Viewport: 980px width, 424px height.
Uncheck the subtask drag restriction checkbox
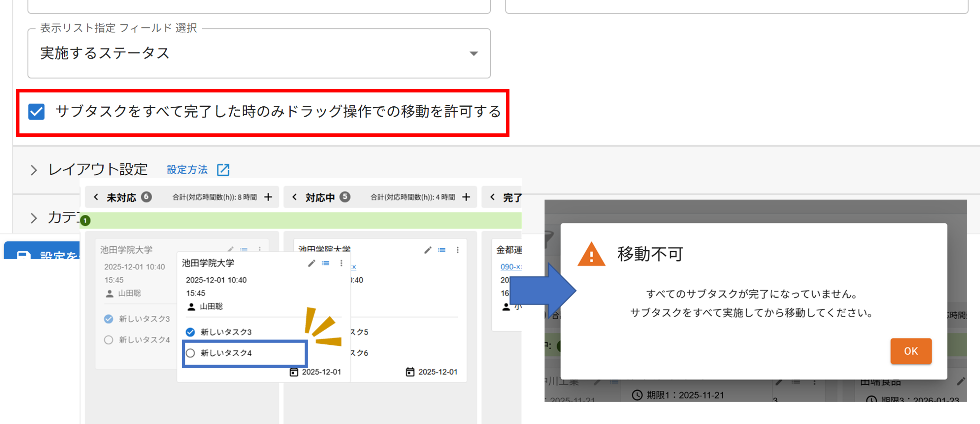[36, 112]
